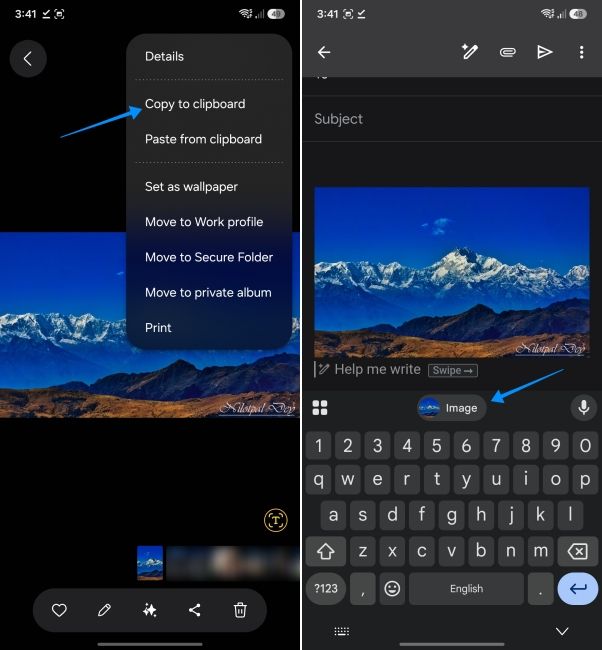Tap the q key
This screenshot has width=602, height=650.
tap(318, 480)
